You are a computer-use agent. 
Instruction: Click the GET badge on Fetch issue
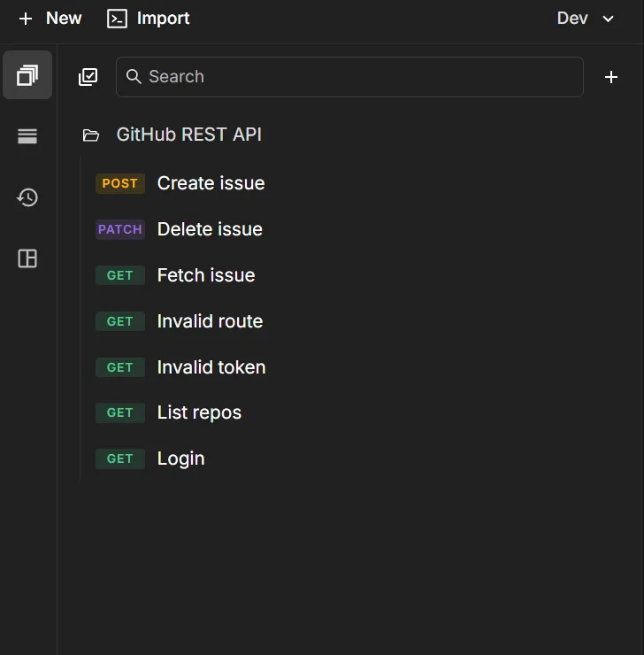pos(120,275)
